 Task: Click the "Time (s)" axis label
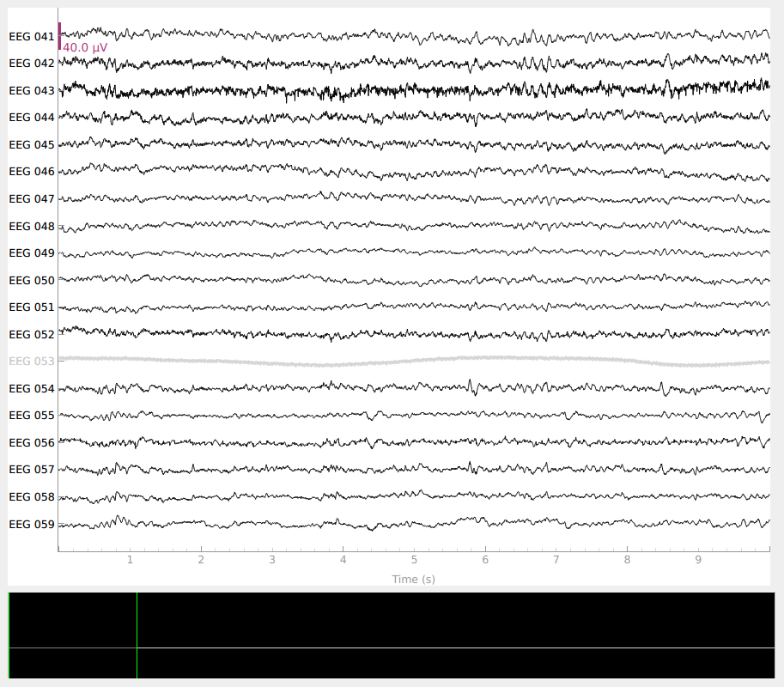point(414,579)
